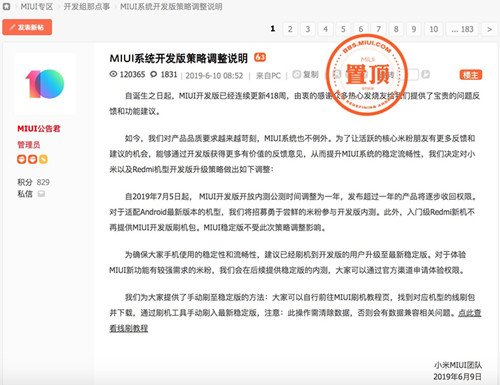The image size is (500, 385).
Task: Click 来自PC source label
Action: click(x=268, y=76)
